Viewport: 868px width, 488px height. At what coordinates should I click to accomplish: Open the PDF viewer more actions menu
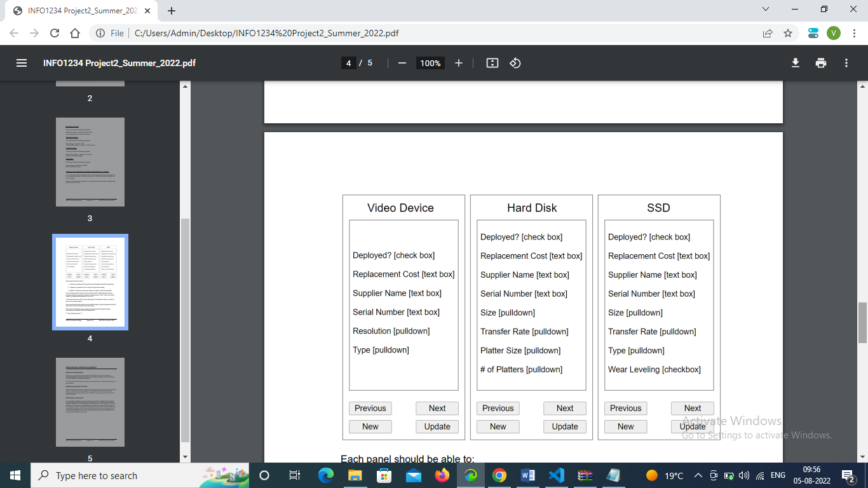pos(846,63)
